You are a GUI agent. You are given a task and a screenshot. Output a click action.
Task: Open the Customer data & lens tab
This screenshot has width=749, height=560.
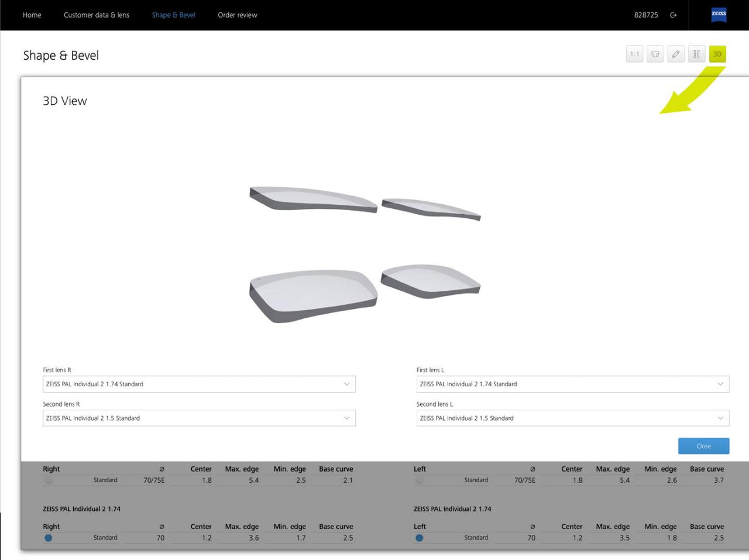pos(97,15)
